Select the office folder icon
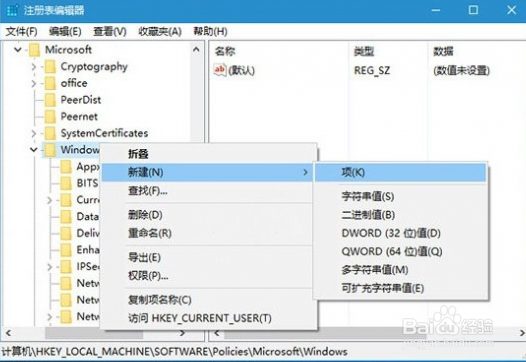The image size is (526, 362). (x=50, y=83)
